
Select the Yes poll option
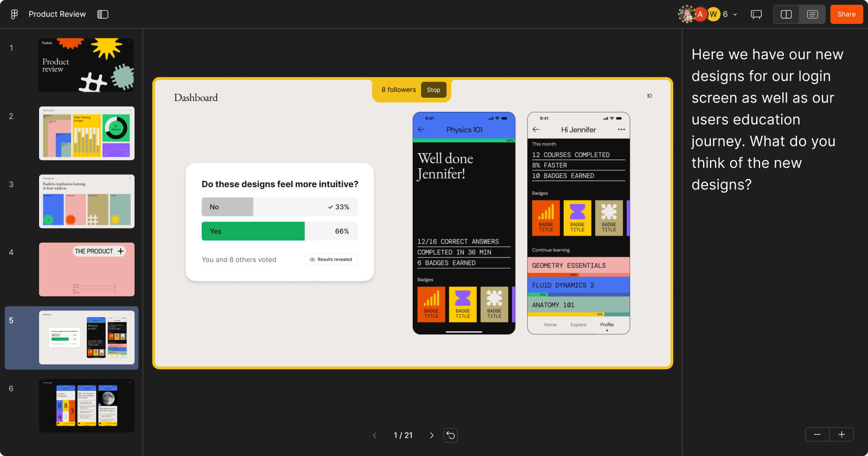coord(279,231)
